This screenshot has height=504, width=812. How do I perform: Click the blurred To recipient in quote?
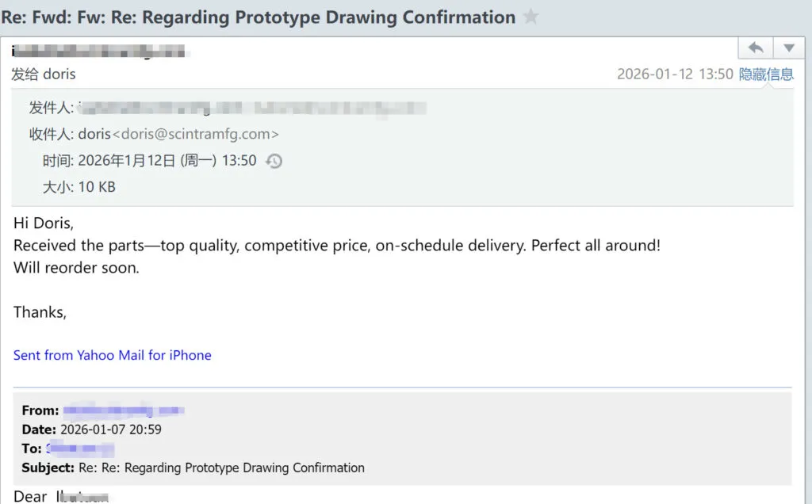point(80,449)
